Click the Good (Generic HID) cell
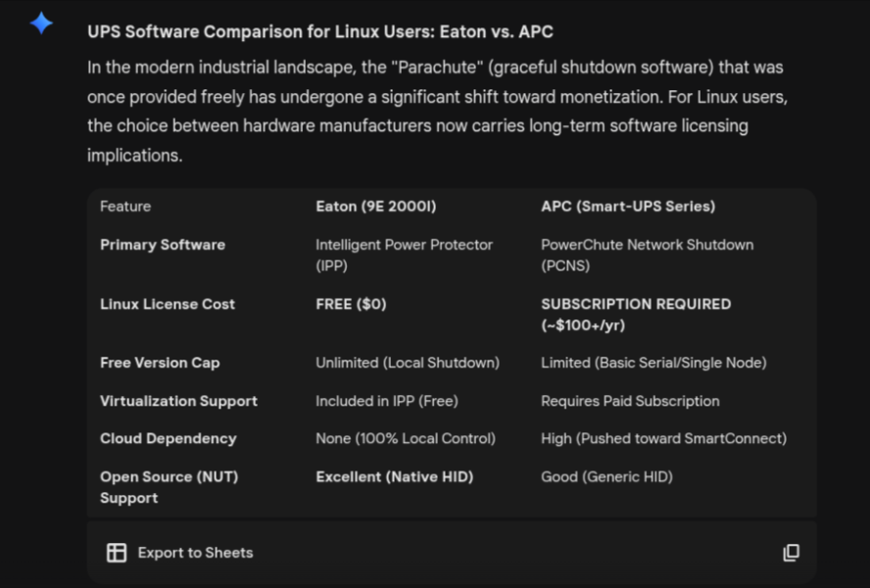The image size is (870, 588). (x=606, y=477)
